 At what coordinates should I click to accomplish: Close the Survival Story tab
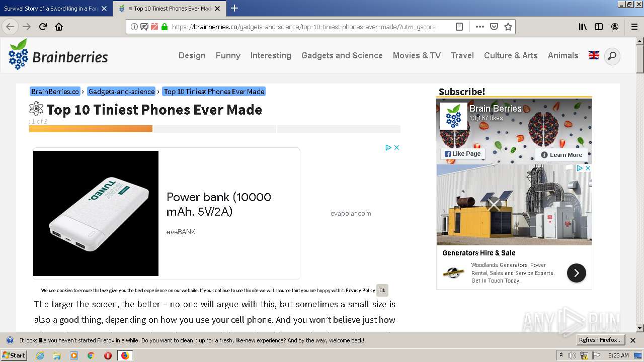click(104, 9)
